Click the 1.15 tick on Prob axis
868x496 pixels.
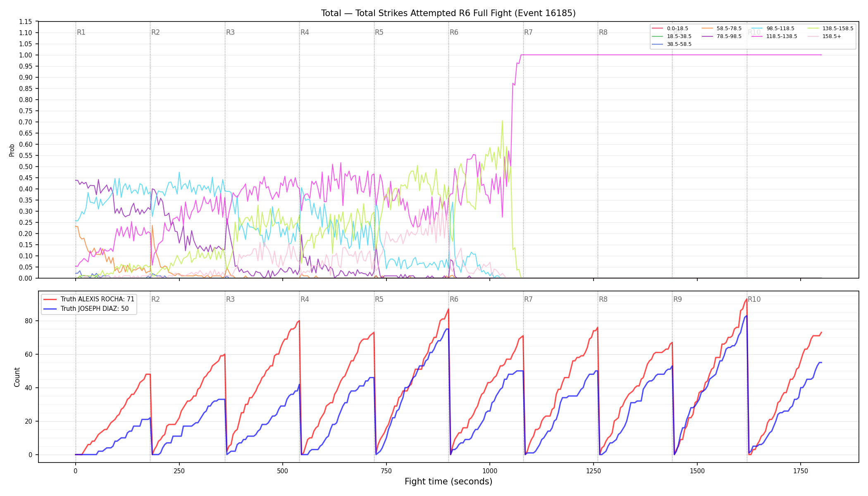[26, 21]
